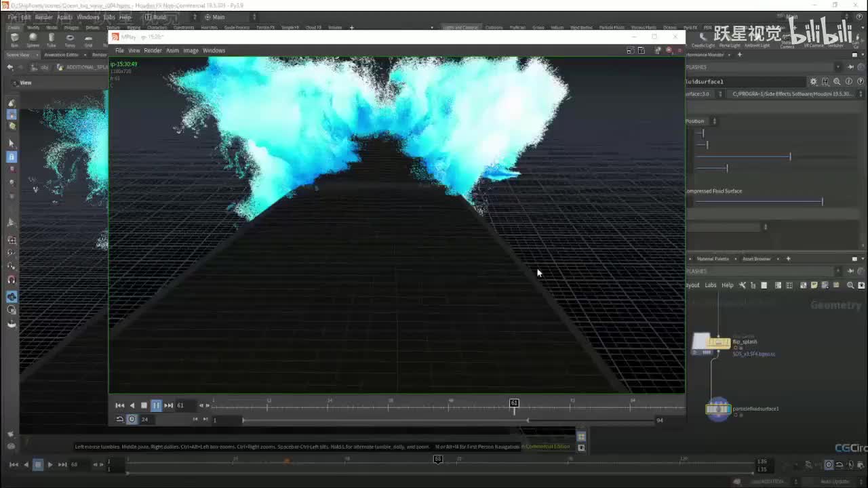
Task: Click the ADDITIONAL_SPLASHES path entry
Action: [86, 67]
